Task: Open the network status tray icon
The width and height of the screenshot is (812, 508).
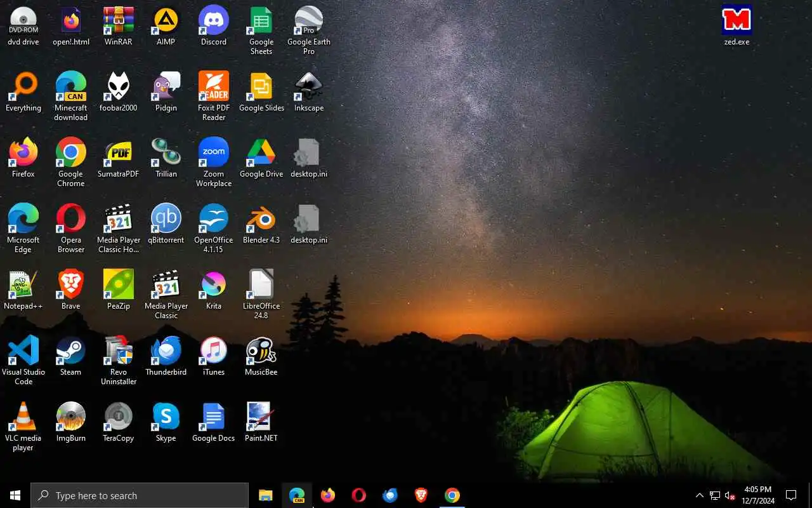Action: pyautogui.click(x=715, y=495)
